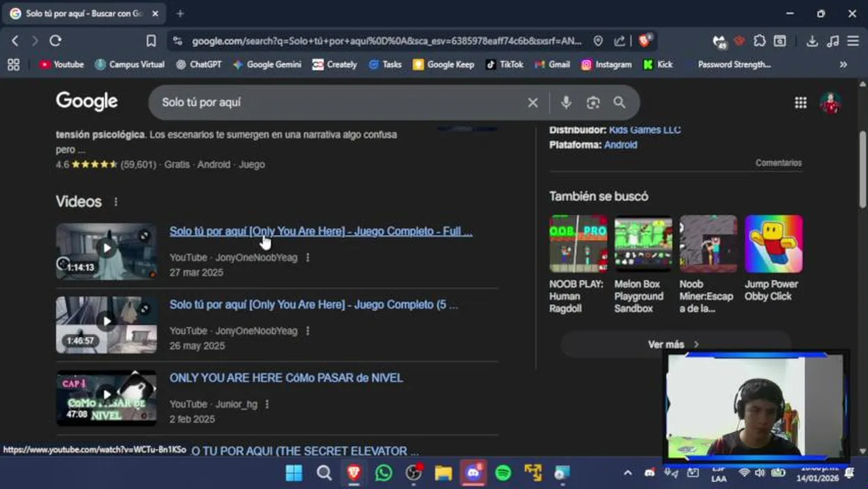Play the 47:08 video thumbnail

(106, 398)
